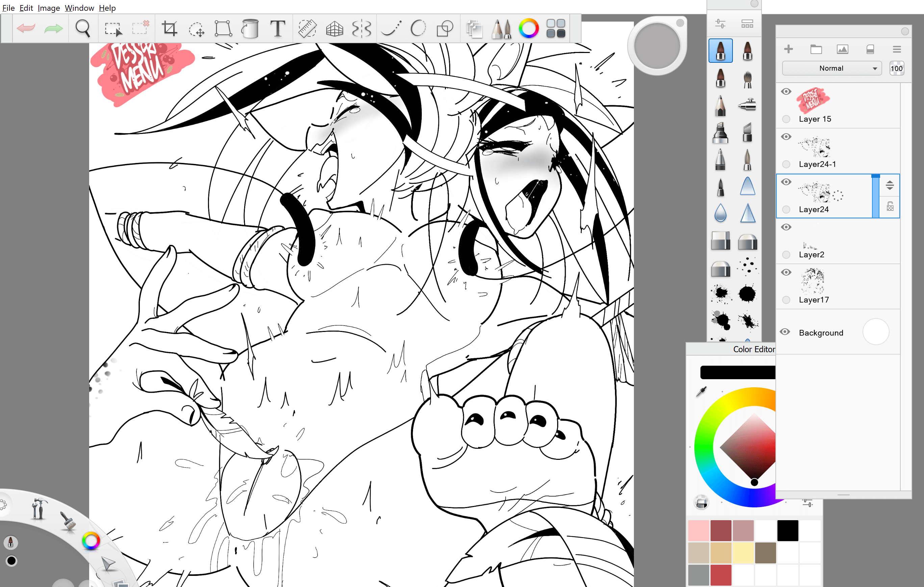Select the Text tool
The width and height of the screenshot is (924, 587).
(x=277, y=29)
